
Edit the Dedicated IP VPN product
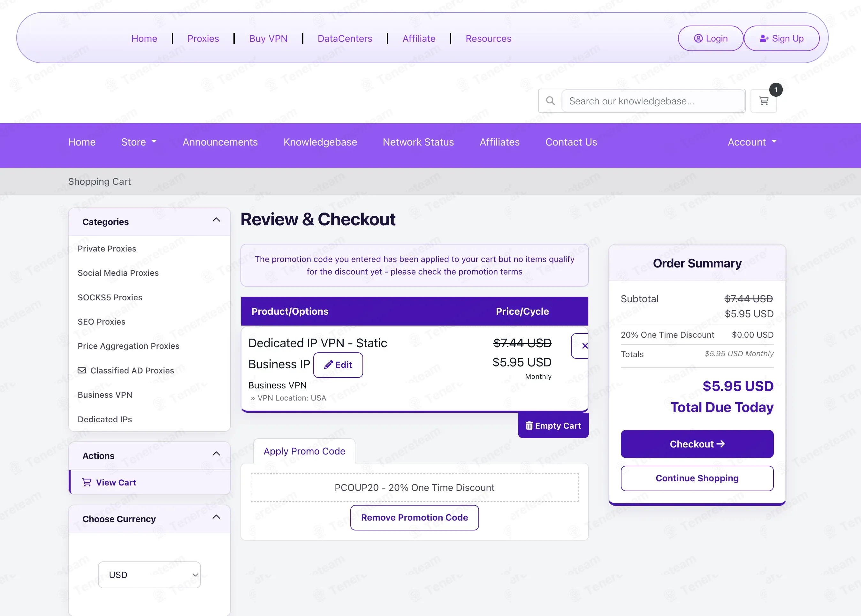pyautogui.click(x=338, y=365)
